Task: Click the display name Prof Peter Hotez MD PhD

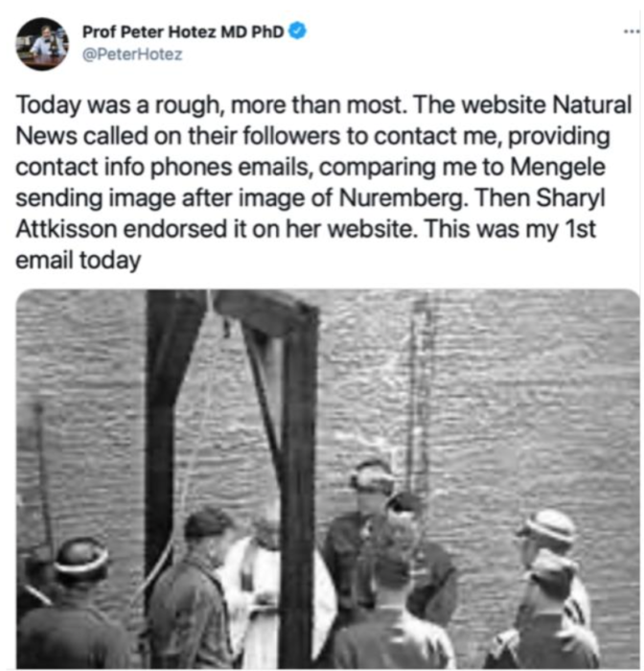Action: pyautogui.click(x=183, y=32)
